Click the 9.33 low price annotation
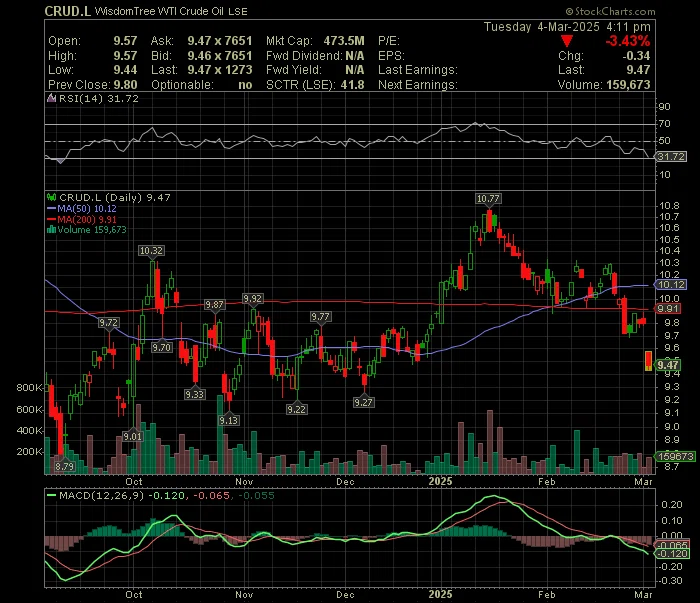This screenshot has width=700, height=603. pyautogui.click(x=195, y=394)
